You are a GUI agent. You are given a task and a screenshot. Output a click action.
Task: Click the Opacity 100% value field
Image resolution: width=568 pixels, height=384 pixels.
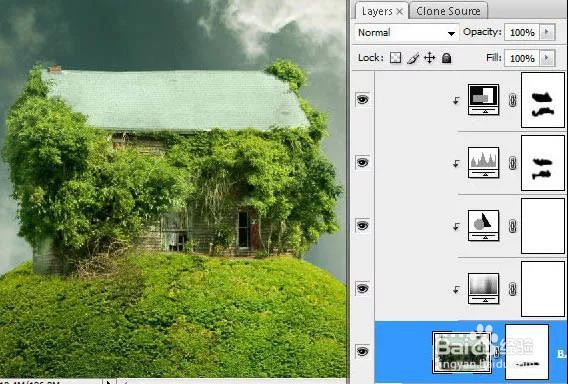click(x=522, y=33)
